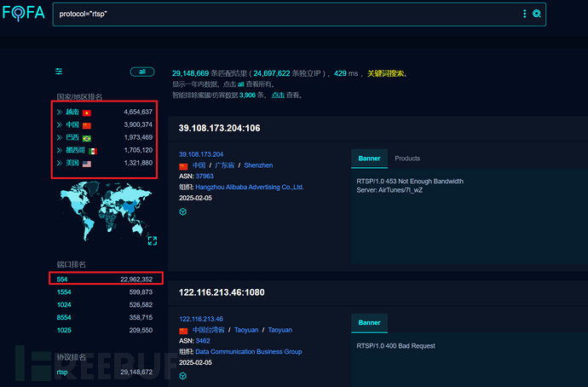Filter results by 墨西哥

point(75,150)
